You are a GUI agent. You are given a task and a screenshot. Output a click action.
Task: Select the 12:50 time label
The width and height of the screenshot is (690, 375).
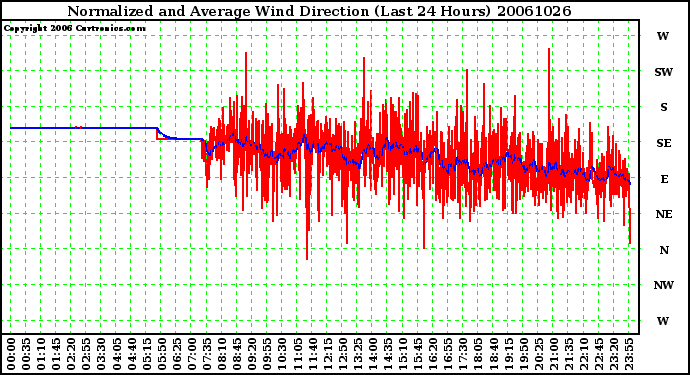342,355
